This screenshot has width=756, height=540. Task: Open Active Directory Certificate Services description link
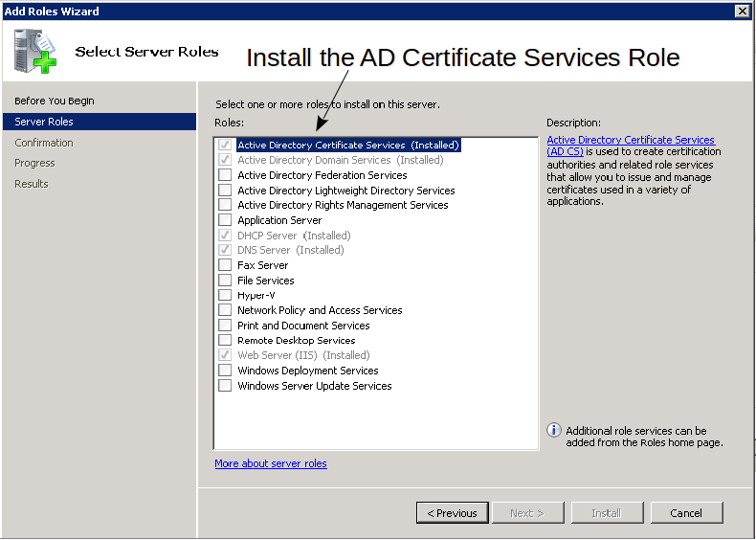pos(630,140)
